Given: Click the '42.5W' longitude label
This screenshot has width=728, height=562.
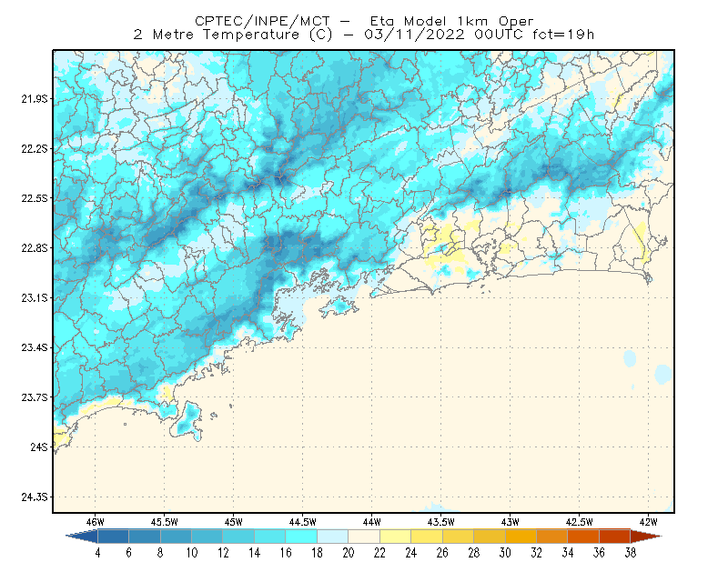Looking at the screenshot, I should tap(580, 522).
